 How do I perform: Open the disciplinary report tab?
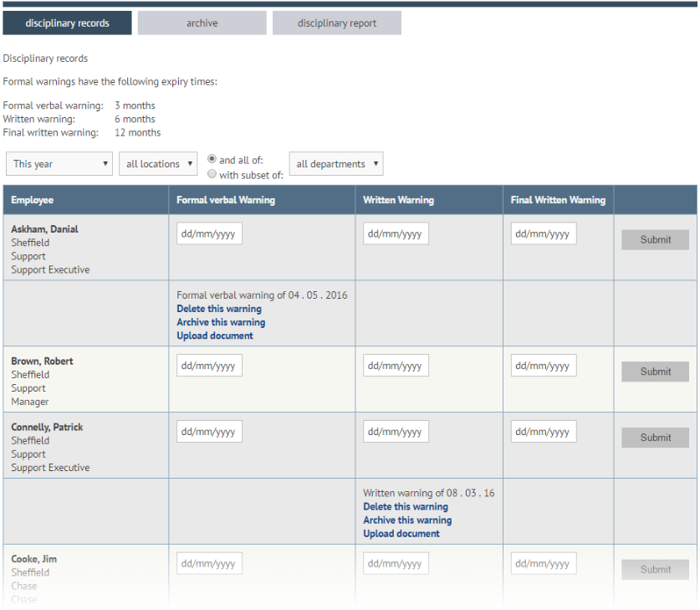coord(337,23)
